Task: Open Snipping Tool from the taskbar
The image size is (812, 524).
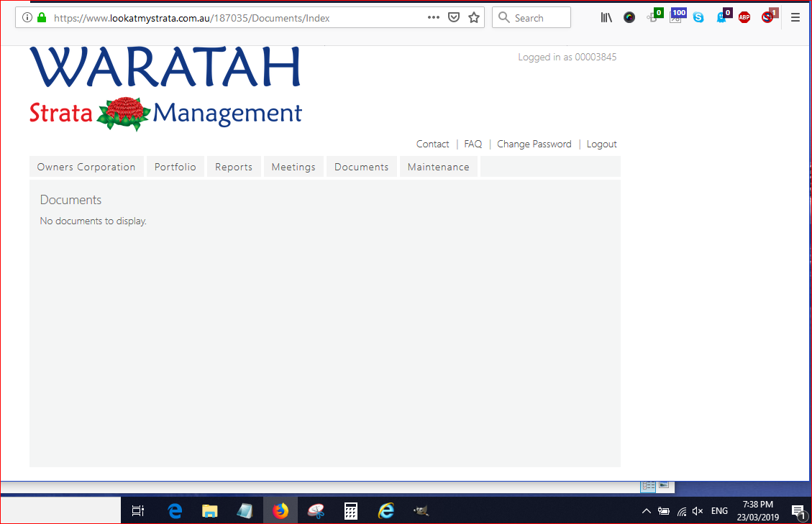Action: coord(316,511)
